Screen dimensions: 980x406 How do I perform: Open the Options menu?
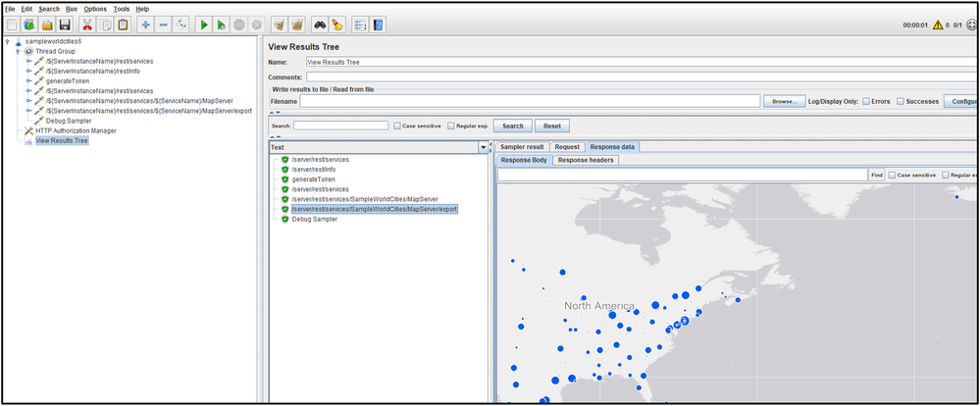click(95, 8)
